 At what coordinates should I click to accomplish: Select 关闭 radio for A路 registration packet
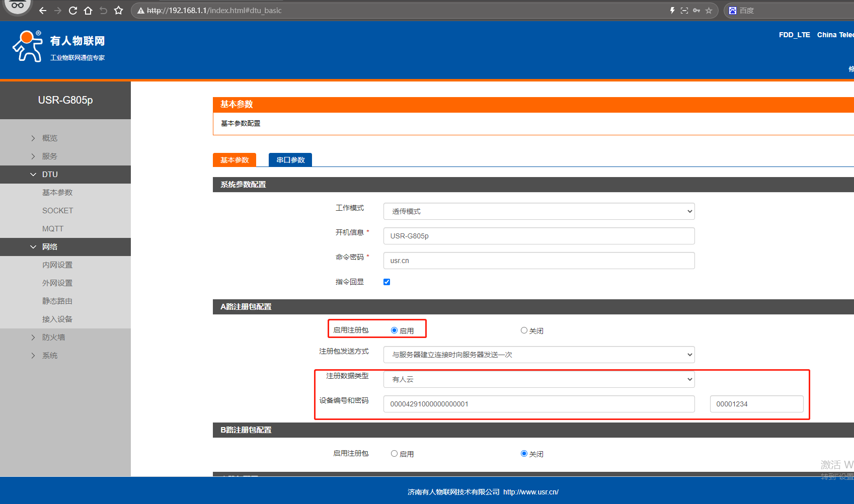tap(524, 330)
